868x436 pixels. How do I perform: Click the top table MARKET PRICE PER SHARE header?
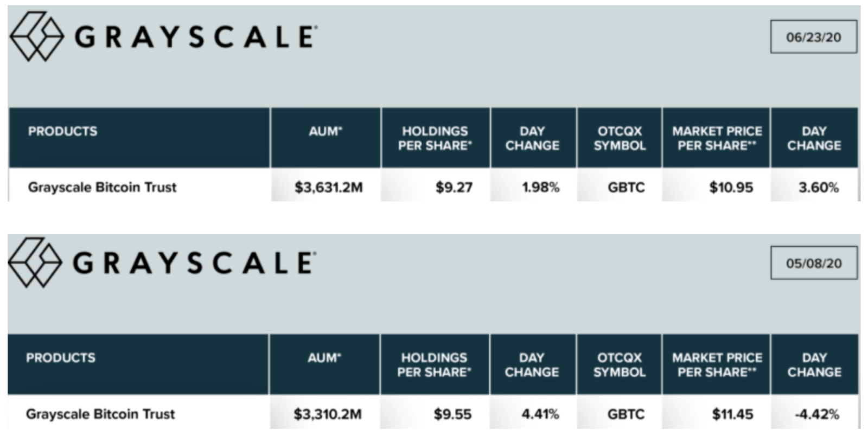pyautogui.click(x=716, y=138)
